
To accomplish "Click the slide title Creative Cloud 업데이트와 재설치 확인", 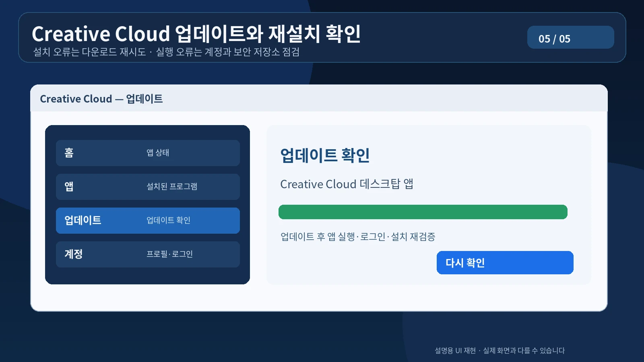I will 196,34.
